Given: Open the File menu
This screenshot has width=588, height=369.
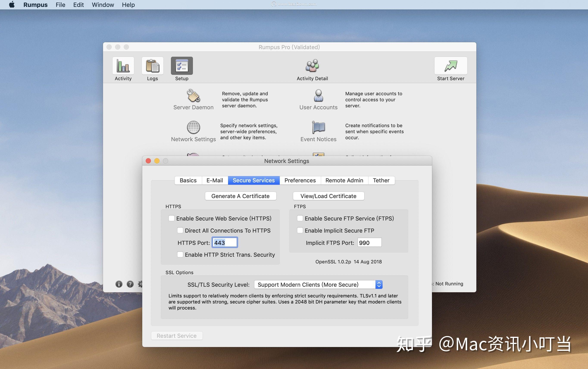Looking at the screenshot, I should [61, 5].
